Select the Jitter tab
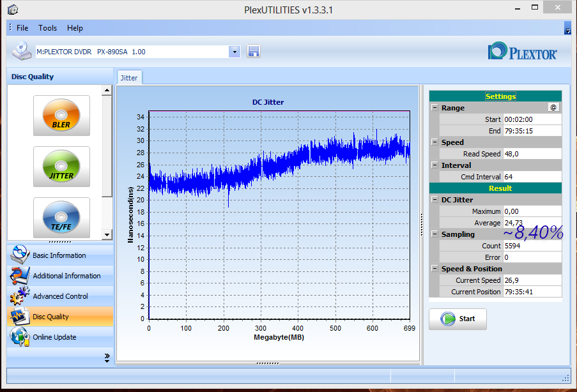 [x=129, y=78]
